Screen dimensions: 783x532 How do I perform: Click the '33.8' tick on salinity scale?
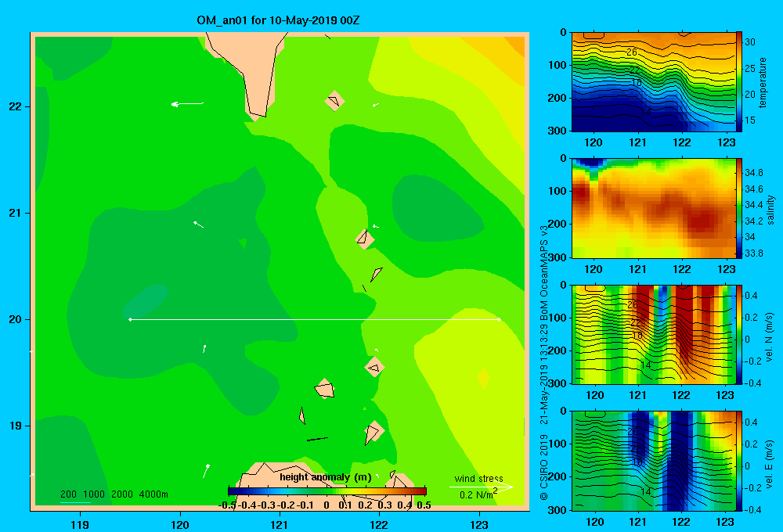[753, 253]
